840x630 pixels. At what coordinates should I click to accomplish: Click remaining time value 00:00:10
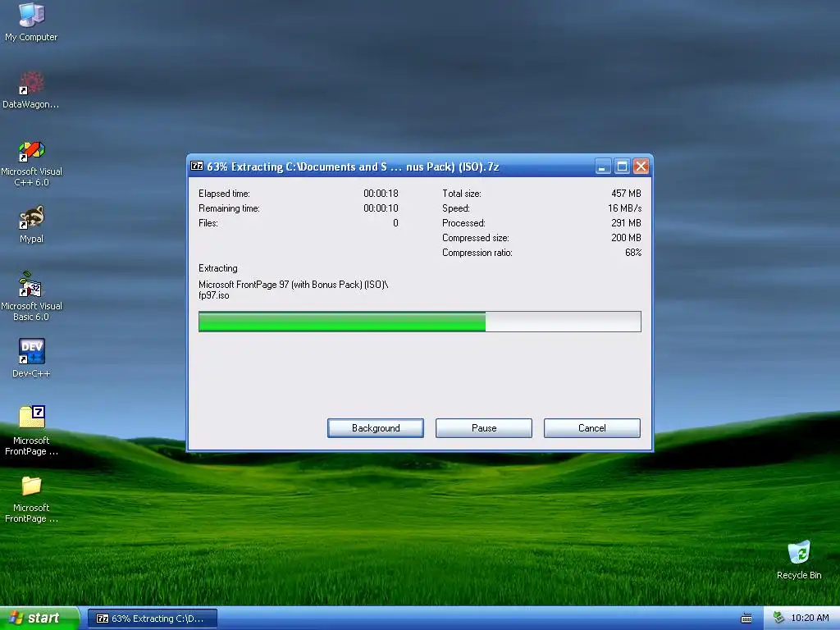(x=381, y=208)
